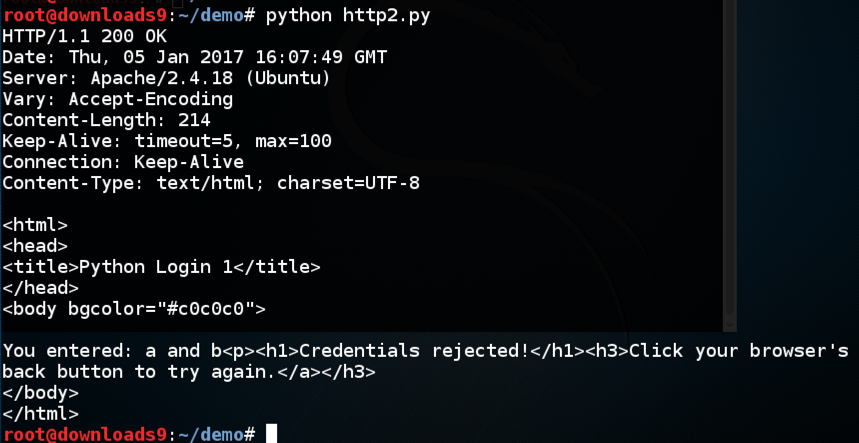Click the closing body tag line
Viewport: 859px width, 443px height.
41,393
